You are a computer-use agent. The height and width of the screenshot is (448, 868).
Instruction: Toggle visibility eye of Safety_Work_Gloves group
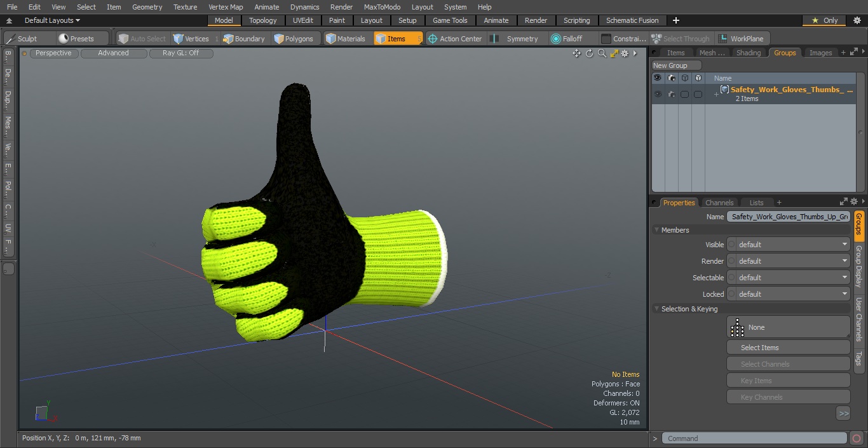658,94
